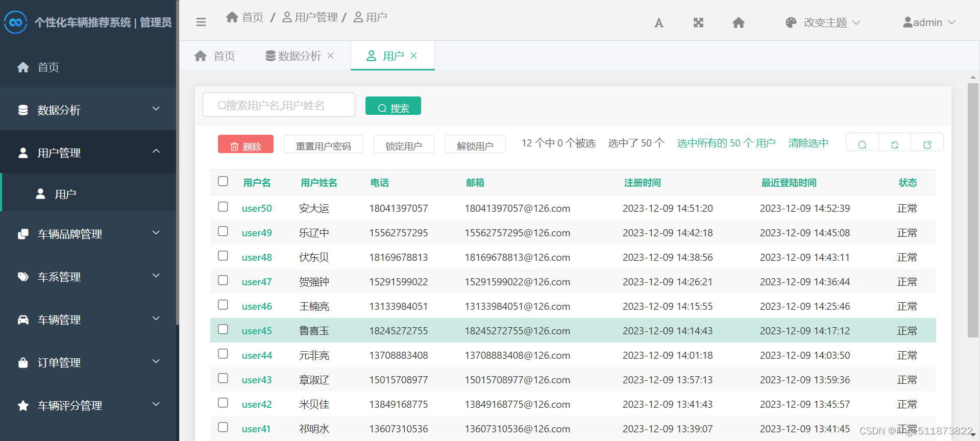Viewport: 980px width, 441px height.
Task: Expand 数据分析 sidebar chevron
Action: [x=156, y=109]
